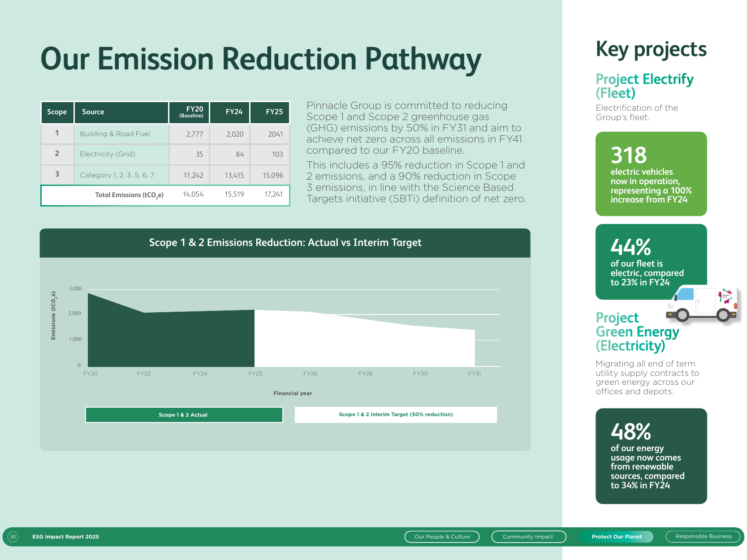Click the page number 30 badge
The image size is (747, 560).
(x=13, y=537)
